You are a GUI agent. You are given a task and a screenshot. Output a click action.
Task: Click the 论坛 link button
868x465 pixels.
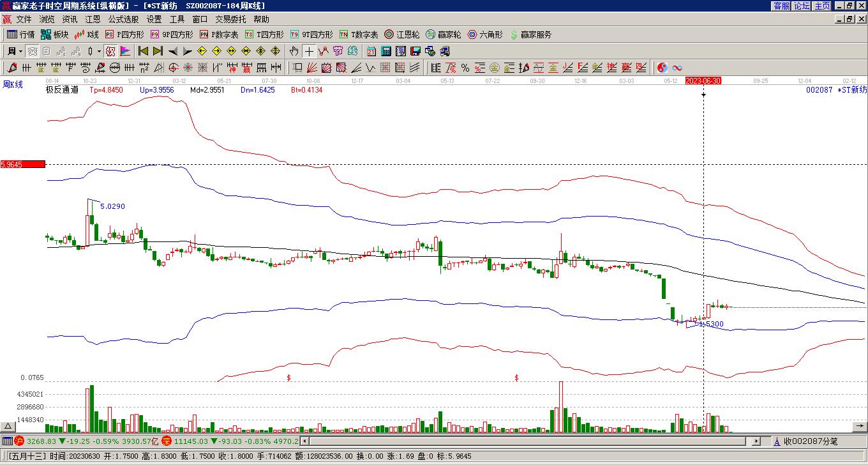point(802,6)
